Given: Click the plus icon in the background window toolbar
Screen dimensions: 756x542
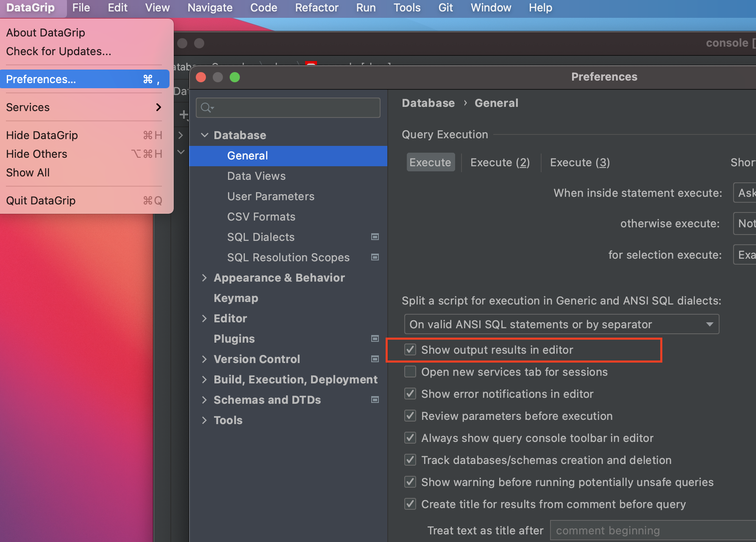Looking at the screenshot, I should (x=183, y=115).
